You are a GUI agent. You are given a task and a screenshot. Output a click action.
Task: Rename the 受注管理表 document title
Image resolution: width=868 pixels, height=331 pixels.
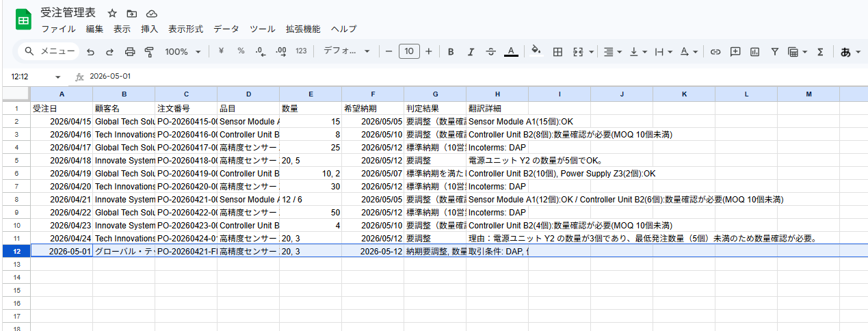click(68, 13)
